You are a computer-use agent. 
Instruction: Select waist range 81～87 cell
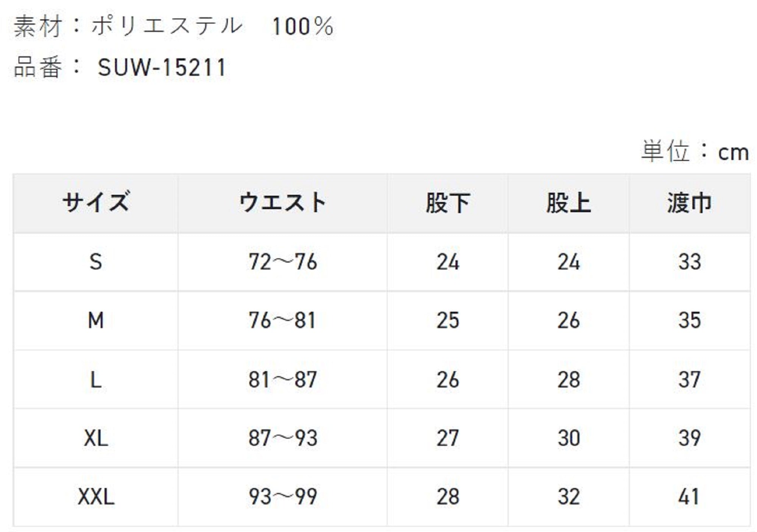[x=283, y=380]
